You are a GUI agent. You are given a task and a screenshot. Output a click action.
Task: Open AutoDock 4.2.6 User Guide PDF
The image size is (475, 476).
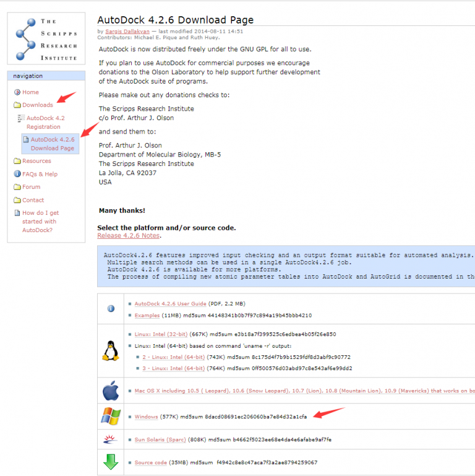click(170, 304)
